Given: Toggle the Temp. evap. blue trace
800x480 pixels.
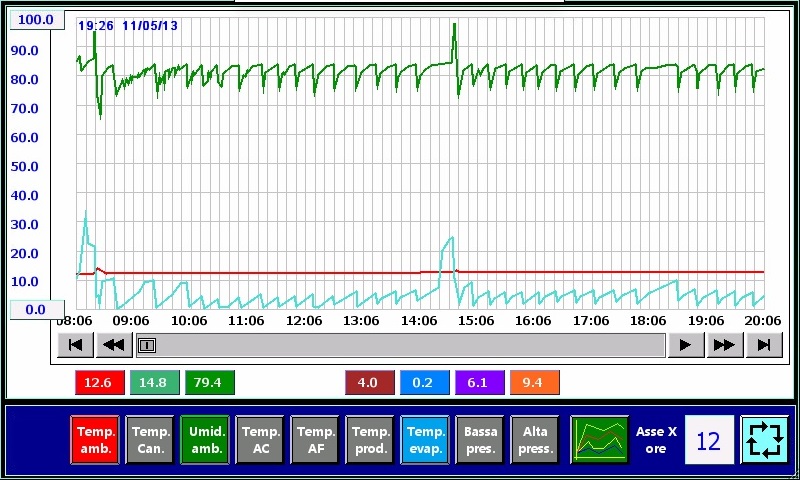Looking at the screenshot, I should [x=425, y=441].
